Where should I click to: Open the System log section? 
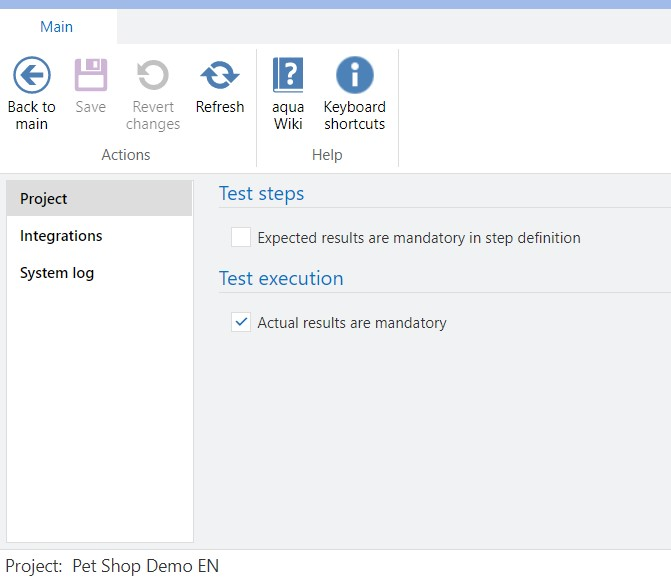click(x=57, y=273)
